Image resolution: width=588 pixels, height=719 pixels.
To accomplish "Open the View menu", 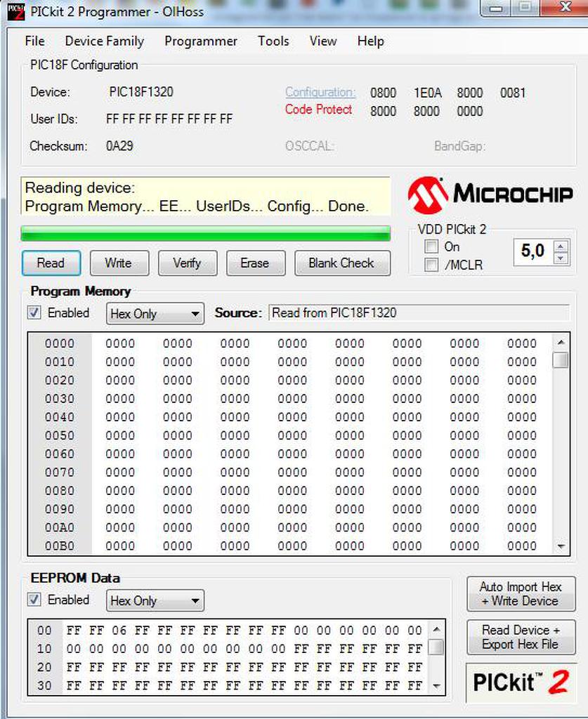I will [323, 41].
